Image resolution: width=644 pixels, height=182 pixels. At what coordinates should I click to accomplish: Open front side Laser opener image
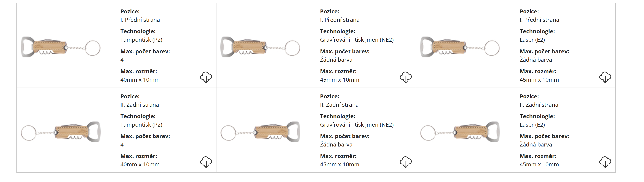pyautogui.click(x=460, y=47)
